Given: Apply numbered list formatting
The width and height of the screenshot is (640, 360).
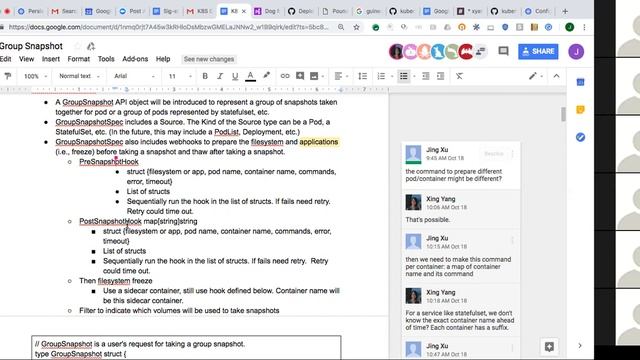Looking at the screenshot, I should tap(381, 76).
